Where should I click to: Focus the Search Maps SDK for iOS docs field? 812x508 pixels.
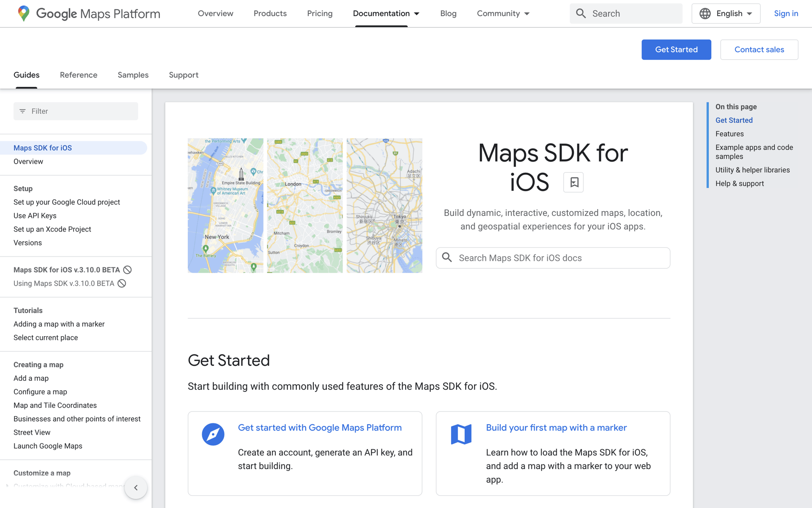click(x=553, y=258)
